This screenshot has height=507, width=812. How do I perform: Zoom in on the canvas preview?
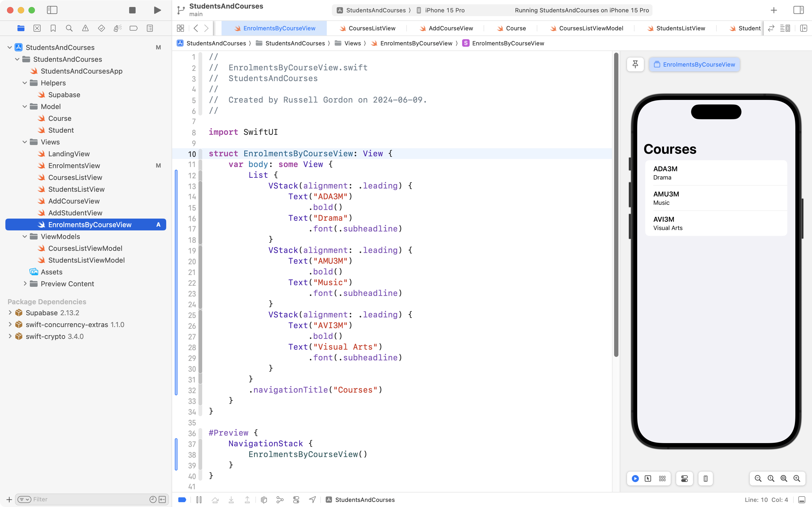pyautogui.click(x=797, y=479)
